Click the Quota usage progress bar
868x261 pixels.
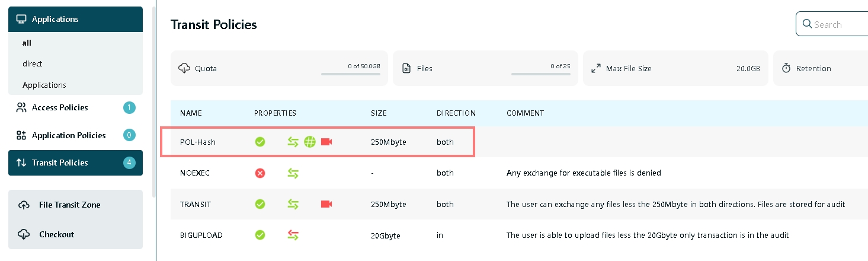click(350, 74)
